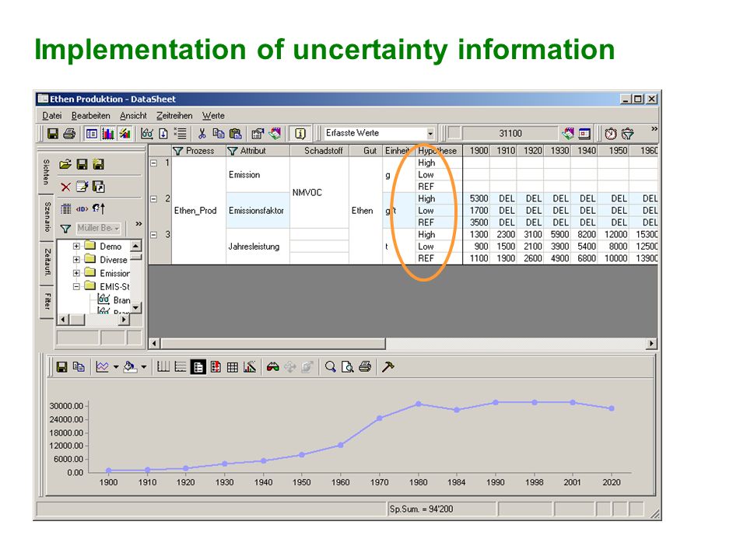Image resolution: width=747 pixels, height=560 pixels.
Task: Delete view with the red X icon
Action: click(65, 187)
